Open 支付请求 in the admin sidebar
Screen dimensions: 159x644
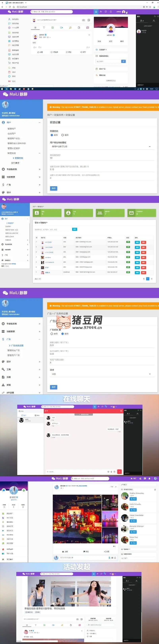[15, 163]
